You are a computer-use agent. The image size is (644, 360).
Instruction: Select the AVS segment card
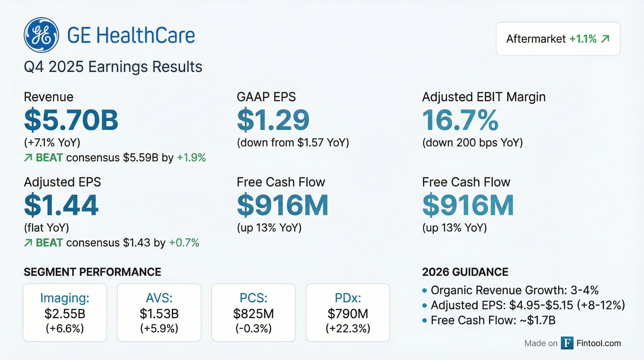[x=159, y=312]
